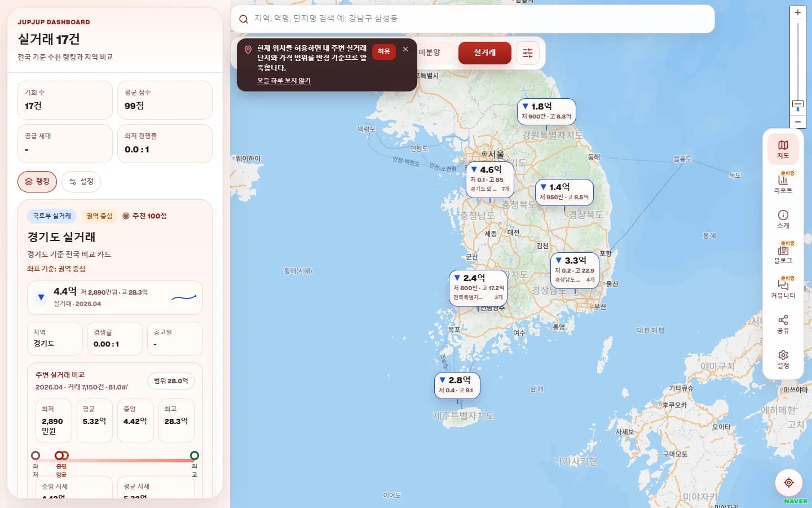
Task: Click the 권역 중심 tag
Action: pos(99,216)
